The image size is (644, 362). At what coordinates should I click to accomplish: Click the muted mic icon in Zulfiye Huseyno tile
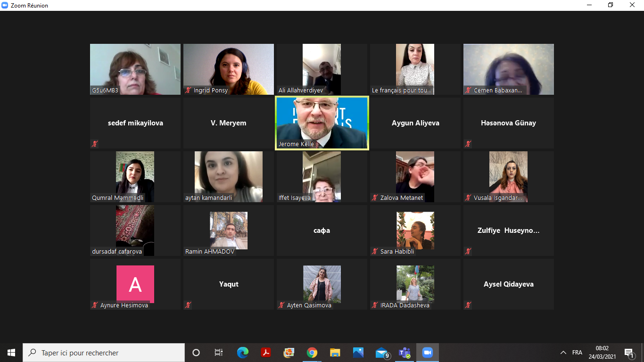pos(468,251)
